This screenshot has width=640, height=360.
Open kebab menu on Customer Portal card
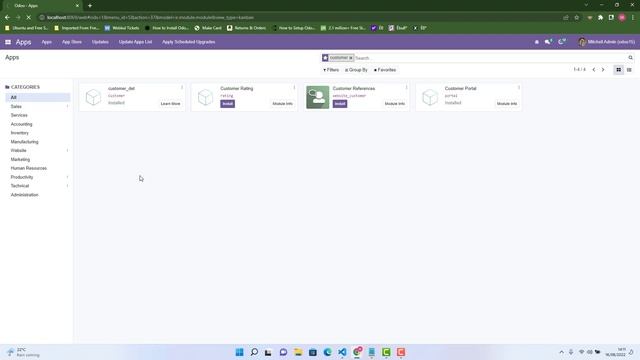(519, 88)
